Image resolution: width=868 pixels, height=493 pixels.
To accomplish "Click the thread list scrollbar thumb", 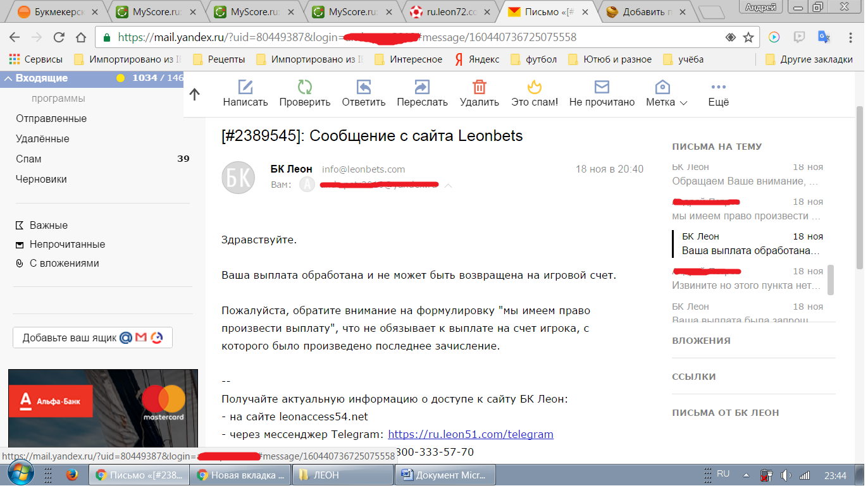I will (831, 279).
